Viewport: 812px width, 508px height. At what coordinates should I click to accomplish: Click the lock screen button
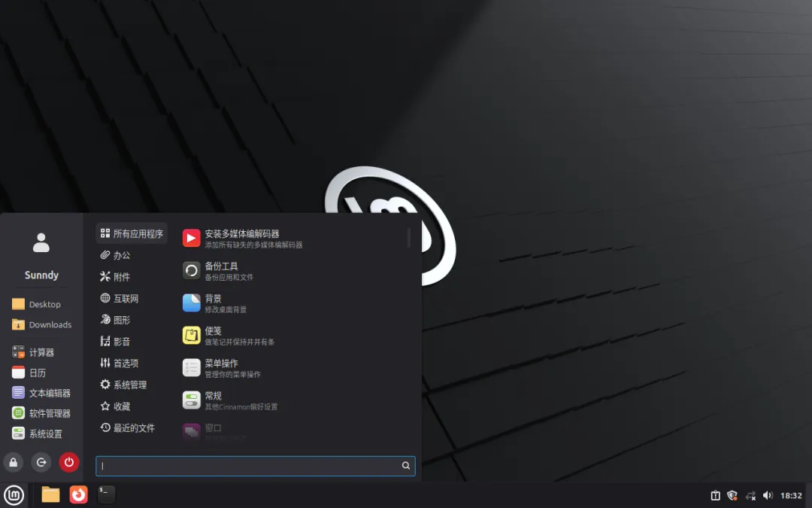tap(14, 462)
